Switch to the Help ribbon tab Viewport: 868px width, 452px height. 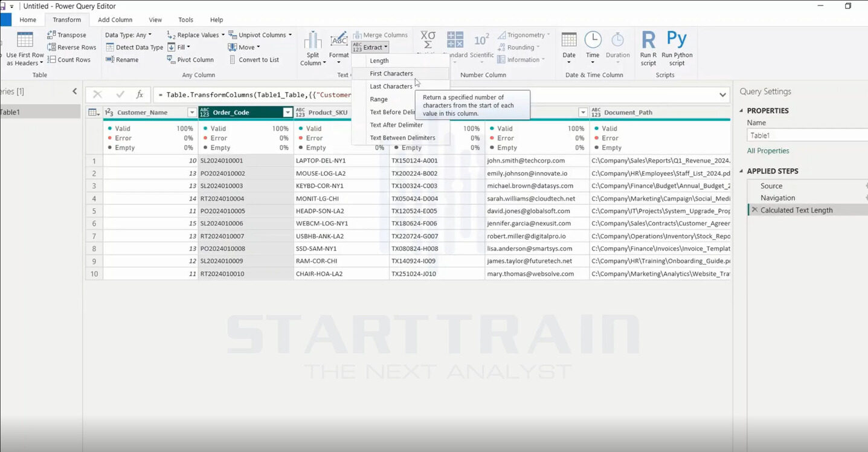[217, 20]
